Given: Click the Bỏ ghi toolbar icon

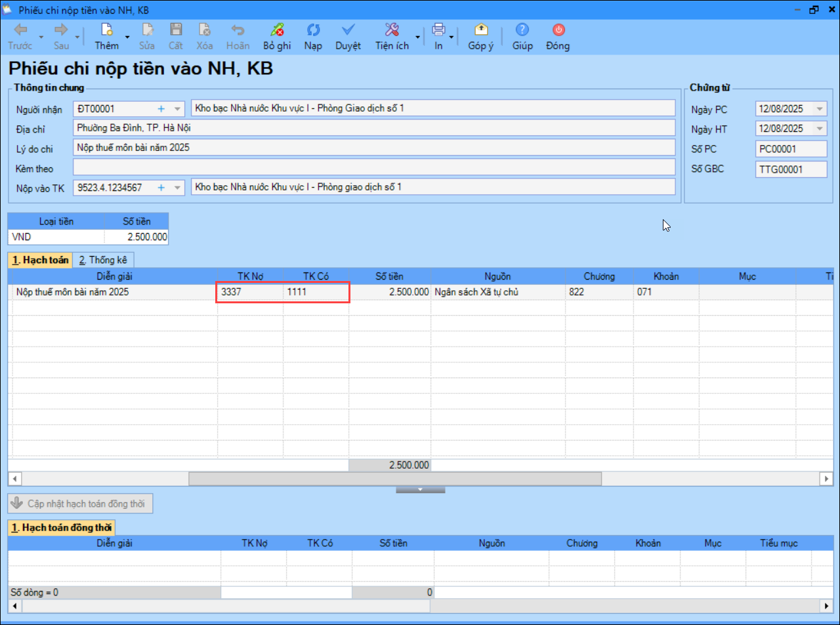Looking at the screenshot, I should (x=277, y=30).
